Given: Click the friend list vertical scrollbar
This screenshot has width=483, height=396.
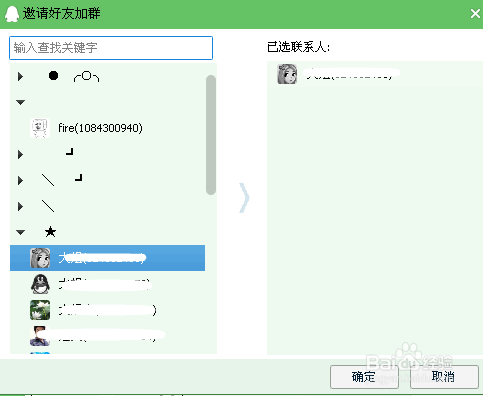Looking at the screenshot, I should click(x=211, y=135).
